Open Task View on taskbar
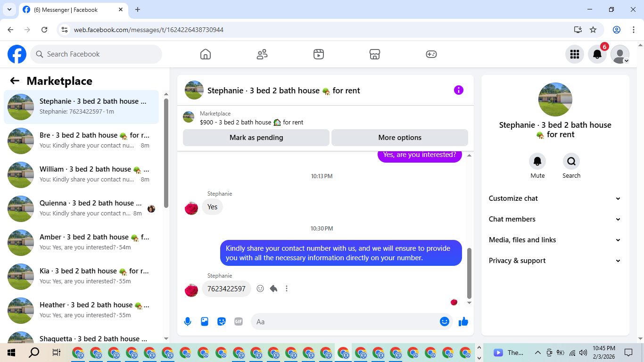This screenshot has width=644, height=362. pyautogui.click(x=57, y=353)
